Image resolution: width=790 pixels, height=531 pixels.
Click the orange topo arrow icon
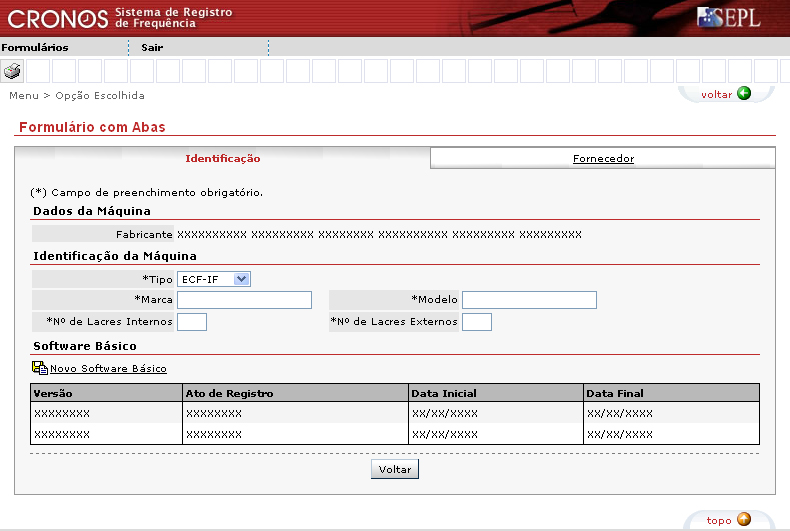click(x=743, y=520)
